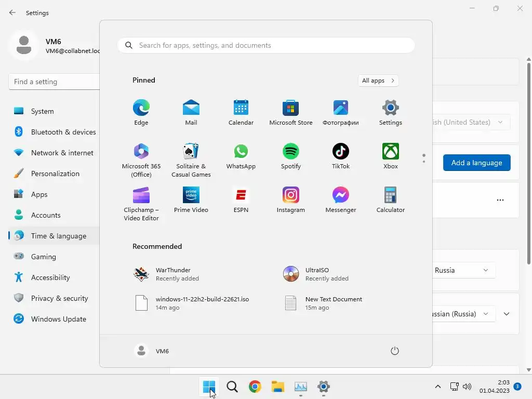532x399 pixels.
Task: Click Start menu search box
Action: 266,45
